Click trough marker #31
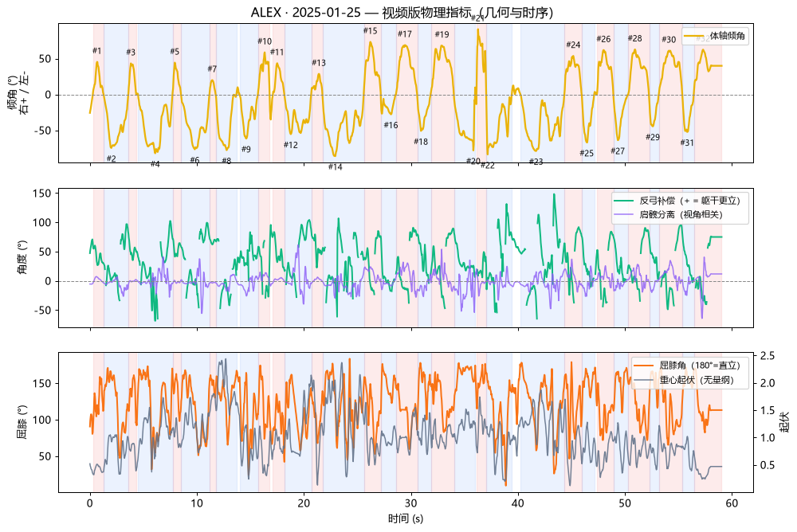 [687, 143]
